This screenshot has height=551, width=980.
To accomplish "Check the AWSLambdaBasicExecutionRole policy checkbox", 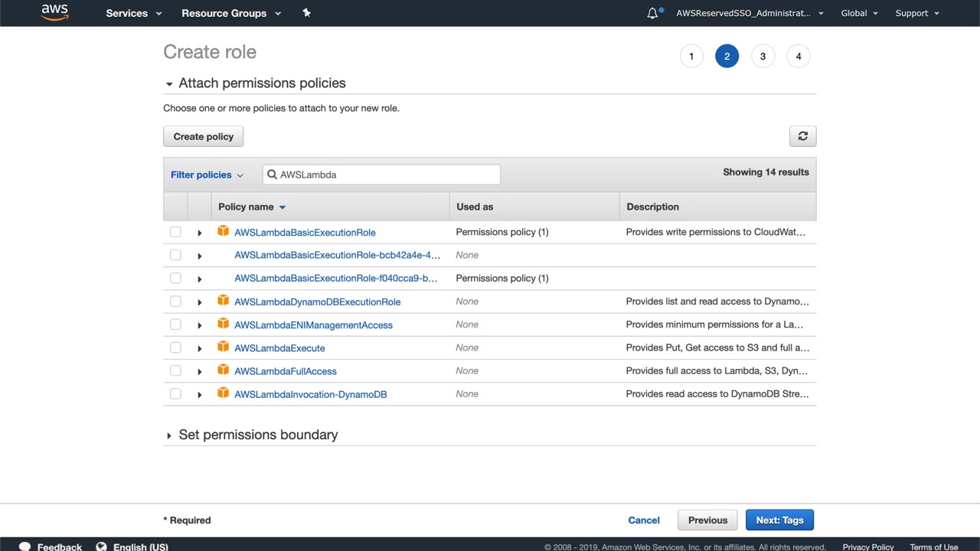I will tap(175, 232).
